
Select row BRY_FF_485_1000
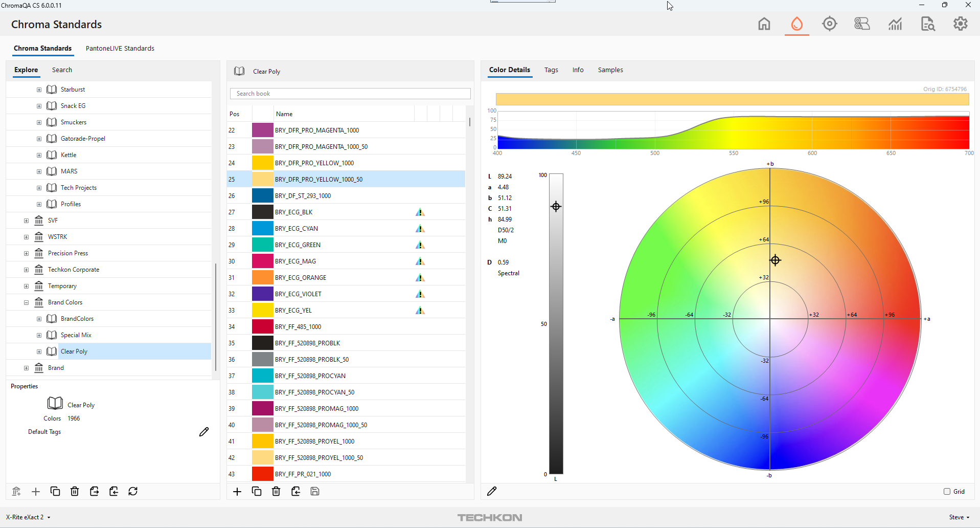coord(346,327)
